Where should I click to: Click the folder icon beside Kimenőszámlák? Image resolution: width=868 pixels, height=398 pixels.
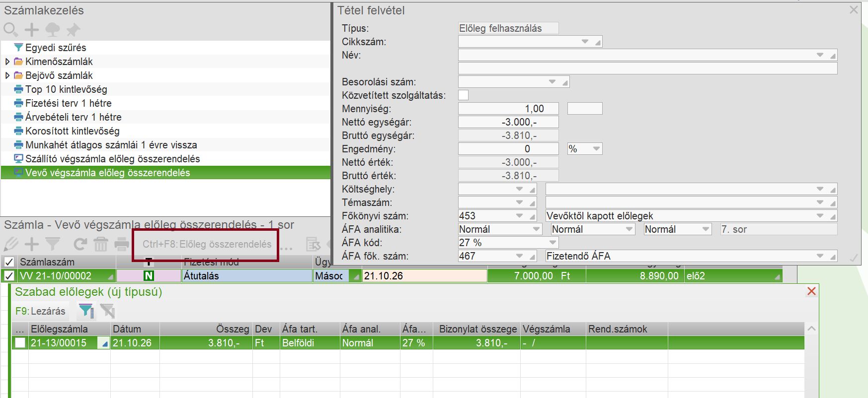point(19,62)
